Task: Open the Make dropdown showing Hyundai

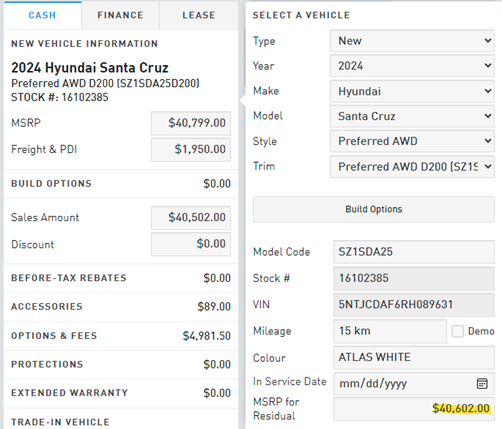Action: [412, 91]
